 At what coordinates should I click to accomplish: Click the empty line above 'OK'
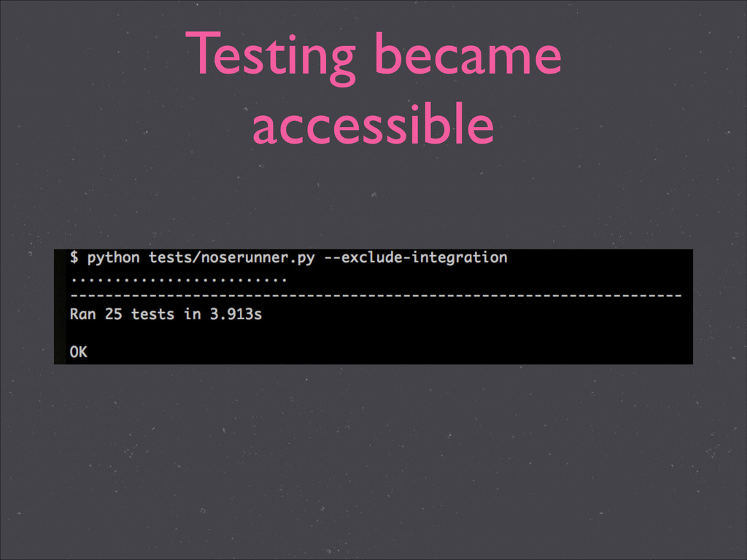click(376, 333)
